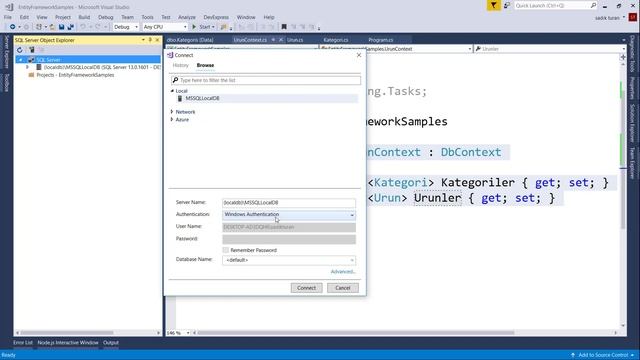Click the Cancel button in Connect dialog
640x360 pixels.
(343, 288)
